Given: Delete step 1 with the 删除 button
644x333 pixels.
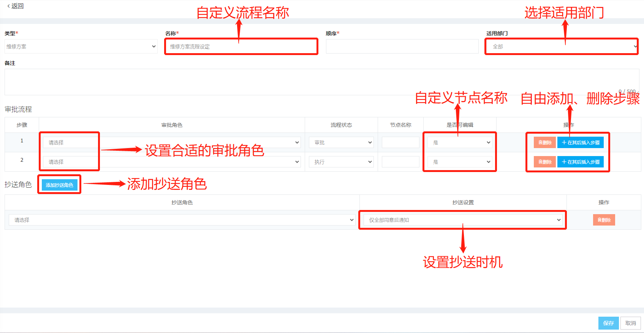Looking at the screenshot, I should (545, 142).
